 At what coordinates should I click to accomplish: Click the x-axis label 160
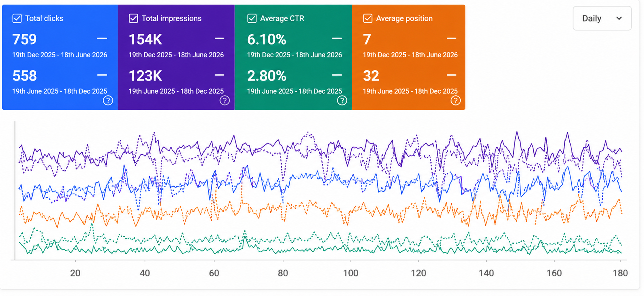point(554,273)
